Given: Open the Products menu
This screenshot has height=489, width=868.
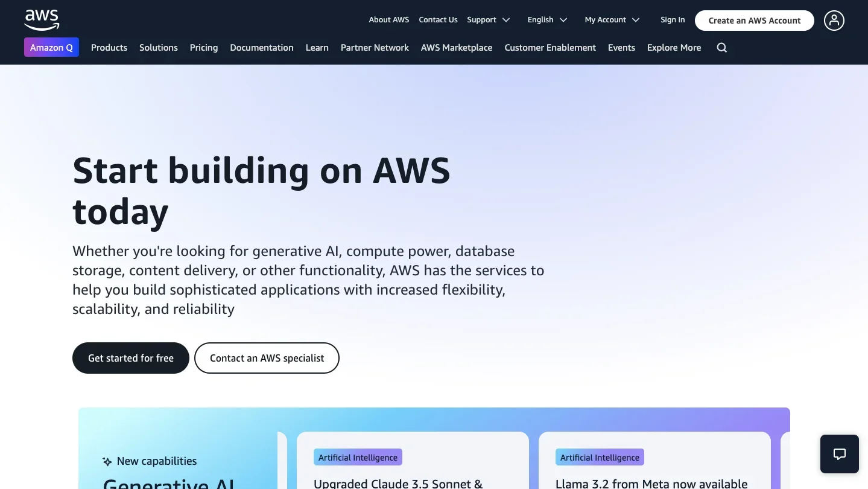Looking at the screenshot, I should [109, 48].
